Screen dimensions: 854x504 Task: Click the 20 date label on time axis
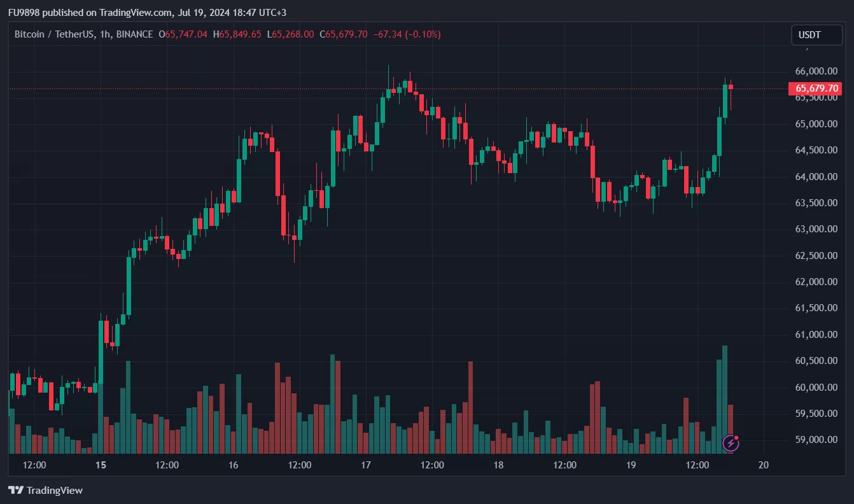pyautogui.click(x=764, y=465)
